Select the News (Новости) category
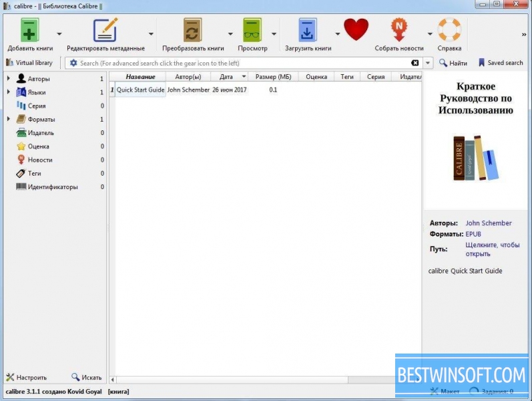Viewport: 532px width, 401px height. (59, 160)
